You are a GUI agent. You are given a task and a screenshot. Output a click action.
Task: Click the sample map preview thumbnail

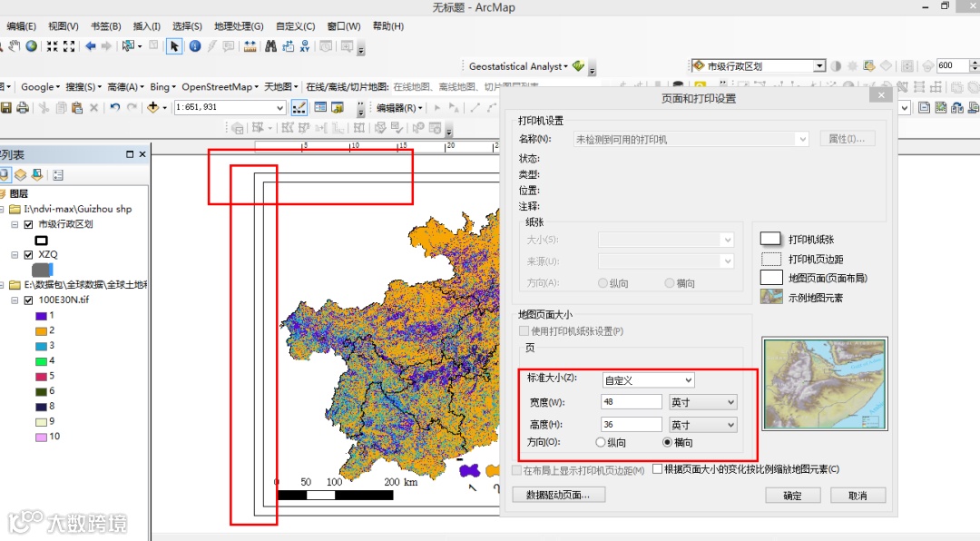tap(824, 383)
